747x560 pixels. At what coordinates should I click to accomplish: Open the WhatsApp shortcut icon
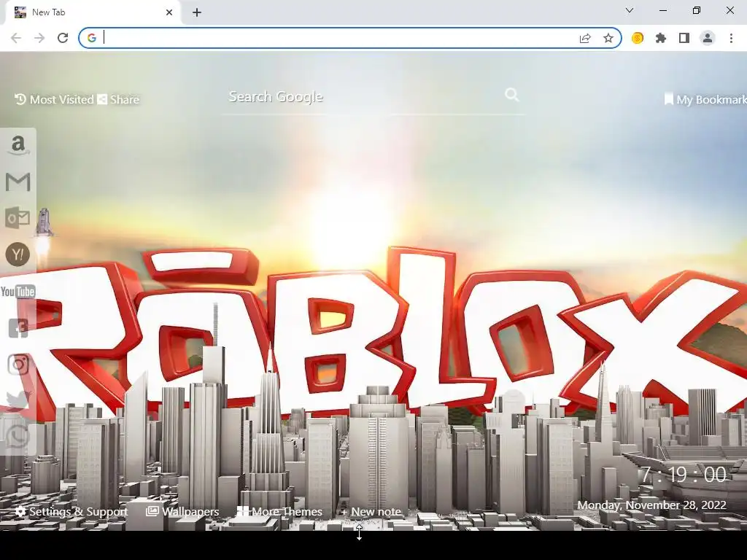point(18,437)
